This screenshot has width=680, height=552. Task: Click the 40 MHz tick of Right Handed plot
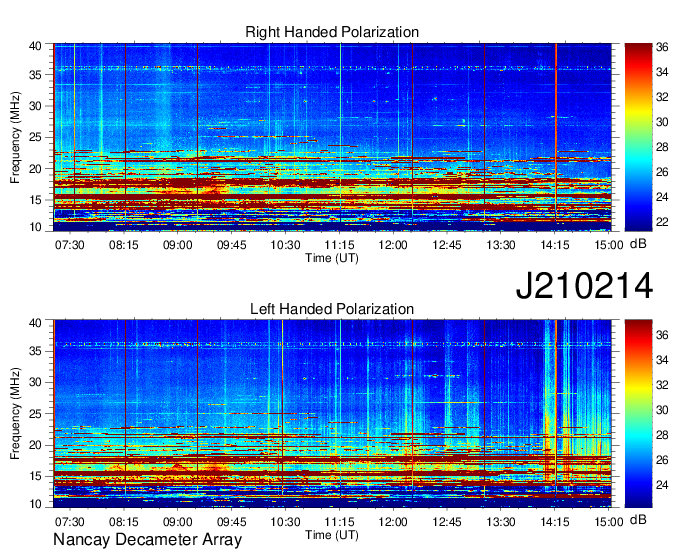click(35, 46)
